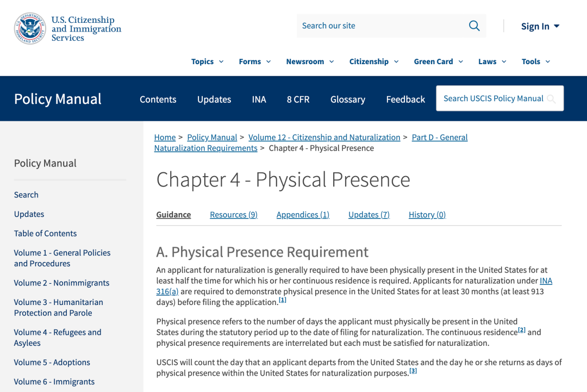Viewport: 587px width, 392px height.
Task: Open Volume 6 - Immigrants
Action: point(54,382)
